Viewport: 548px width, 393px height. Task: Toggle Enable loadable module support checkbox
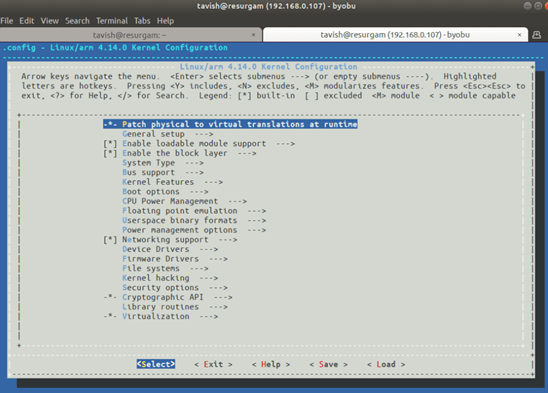coord(110,144)
